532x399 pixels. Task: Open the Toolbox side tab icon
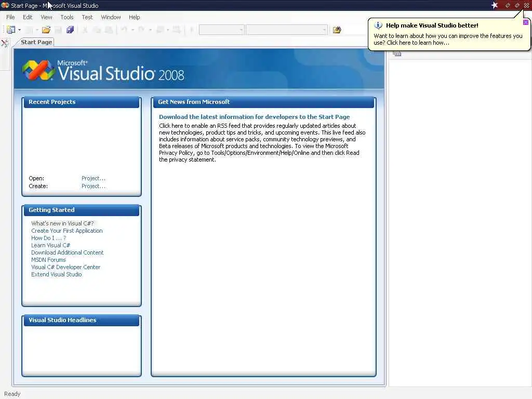pyautogui.click(x=5, y=44)
